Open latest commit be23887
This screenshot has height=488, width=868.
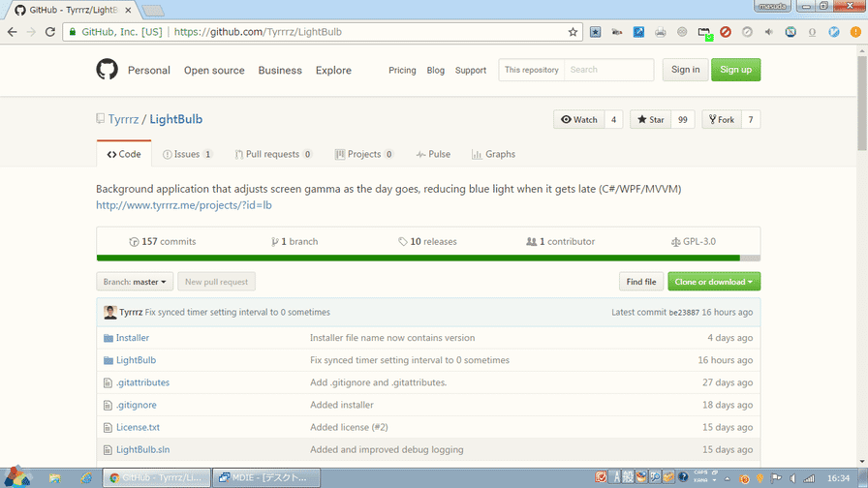pos(684,313)
